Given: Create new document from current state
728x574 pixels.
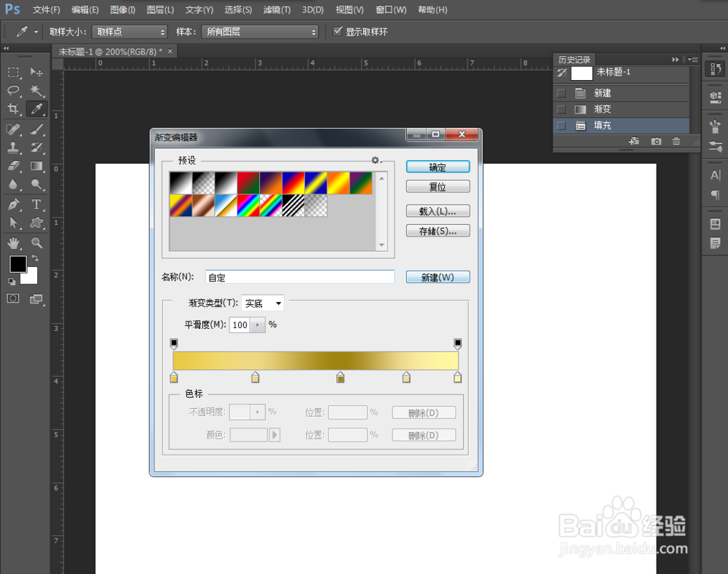Looking at the screenshot, I should coord(634,141).
